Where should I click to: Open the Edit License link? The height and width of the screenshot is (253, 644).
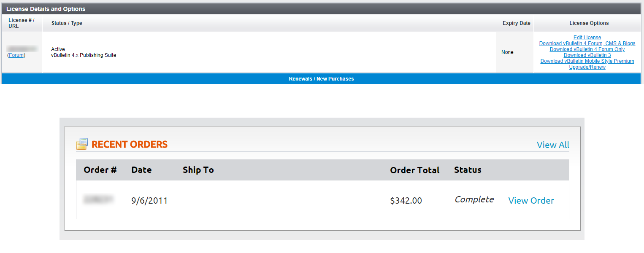click(587, 38)
